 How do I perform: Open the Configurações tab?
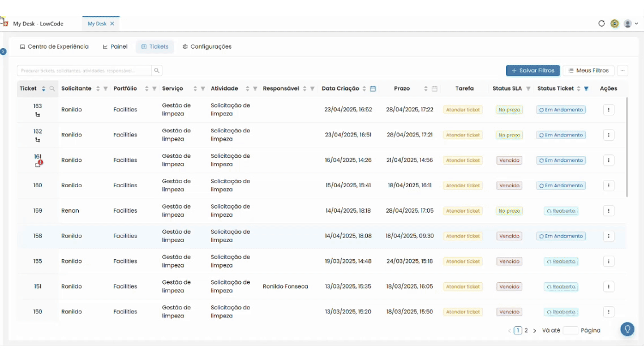pyautogui.click(x=207, y=47)
